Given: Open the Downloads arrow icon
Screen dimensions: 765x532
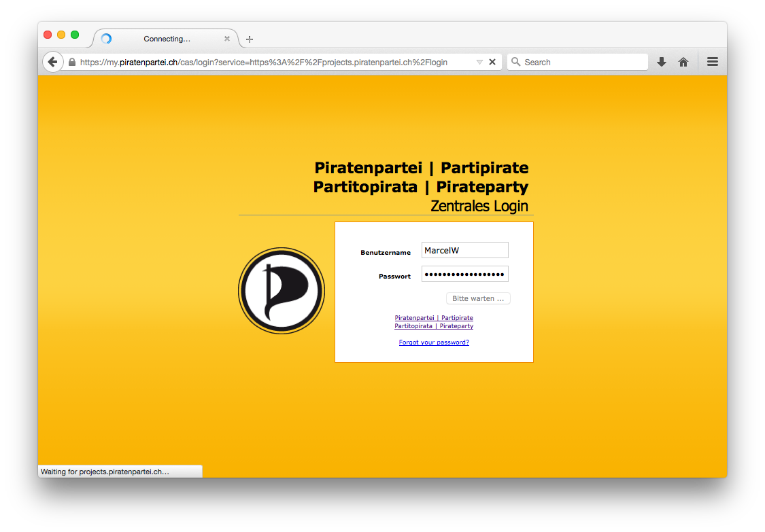Looking at the screenshot, I should pyautogui.click(x=661, y=62).
